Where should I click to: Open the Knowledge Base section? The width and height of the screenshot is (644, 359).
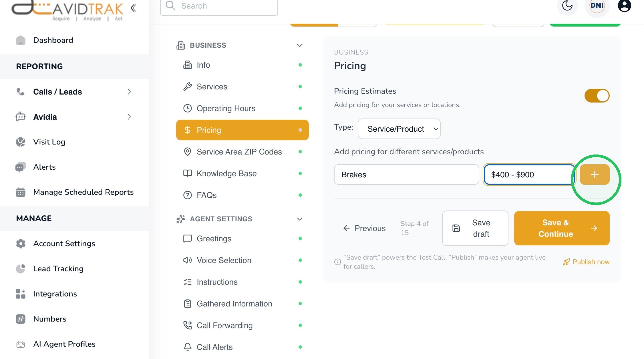pos(242,173)
